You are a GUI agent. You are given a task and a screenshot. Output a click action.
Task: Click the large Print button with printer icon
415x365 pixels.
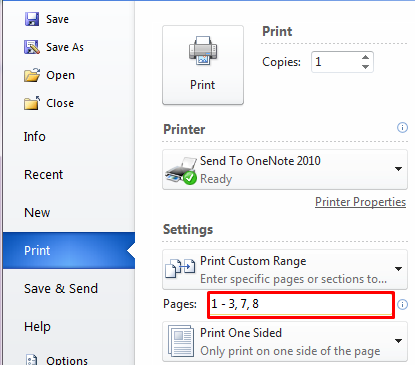(203, 65)
